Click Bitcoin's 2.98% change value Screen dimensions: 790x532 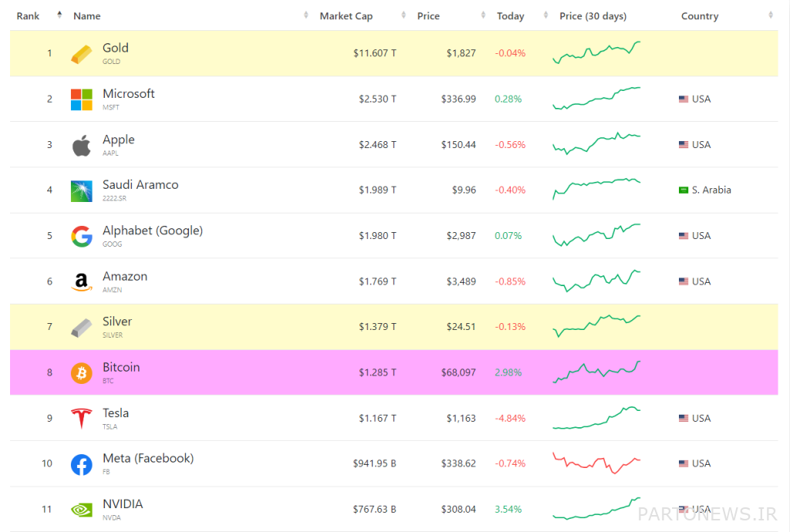(508, 372)
